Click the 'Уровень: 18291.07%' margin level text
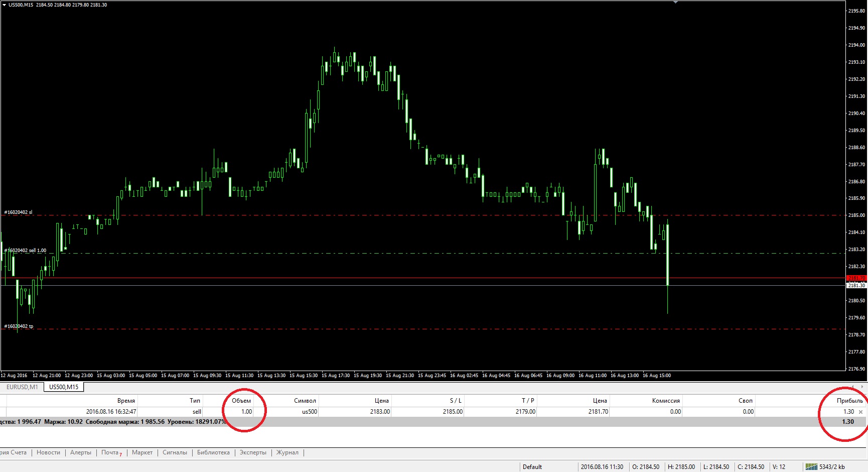The image size is (868, 472). (x=197, y=422)
